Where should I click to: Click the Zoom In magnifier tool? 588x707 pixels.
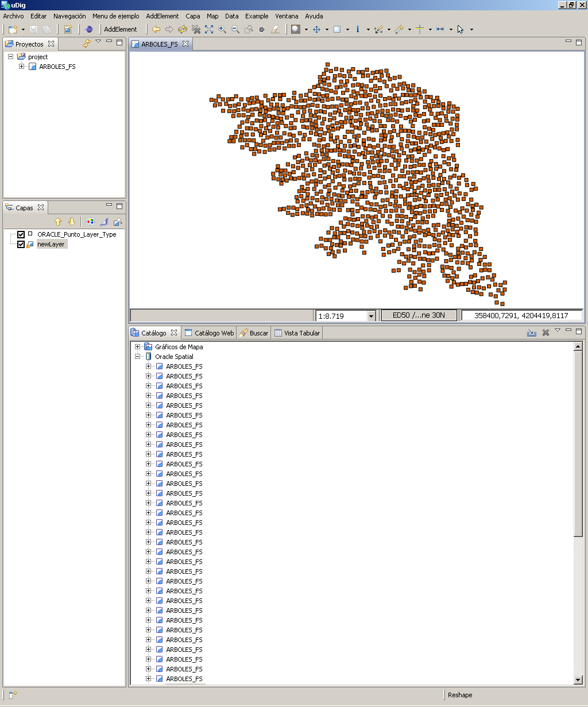pos(222,29)
